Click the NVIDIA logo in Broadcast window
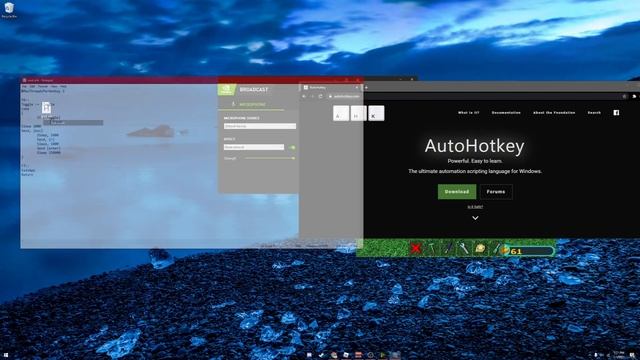The width and height of the screenshot is (640, 360). tap(227, 89)
